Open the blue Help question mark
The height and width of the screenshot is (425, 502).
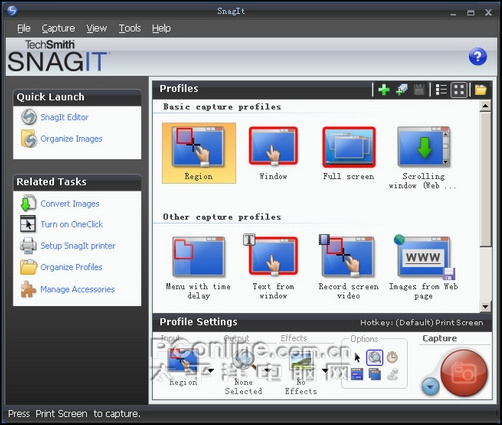[x=477, y=57]
